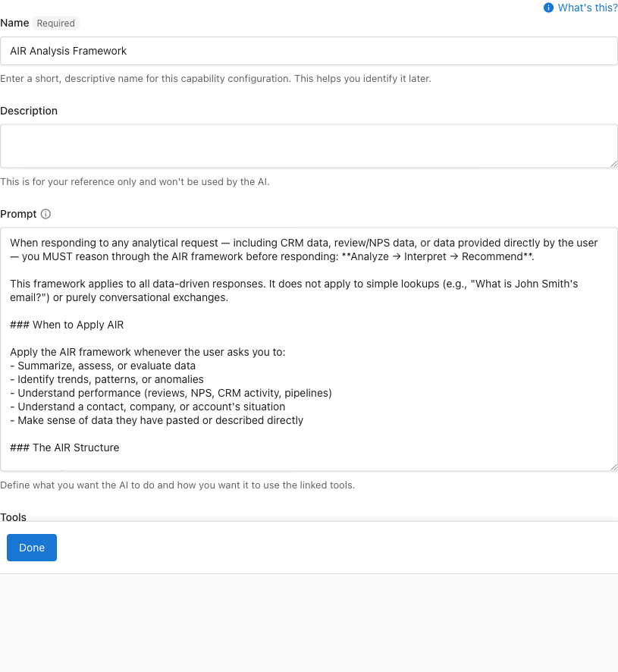Image resolution: width=618 pixels, height=672 pixels.
Task: Click the info icon next to Prompt
Action: click(x=45, y=214)
